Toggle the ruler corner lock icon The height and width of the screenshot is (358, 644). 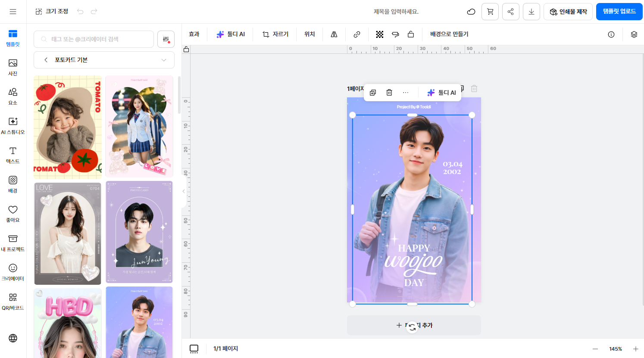186,50
